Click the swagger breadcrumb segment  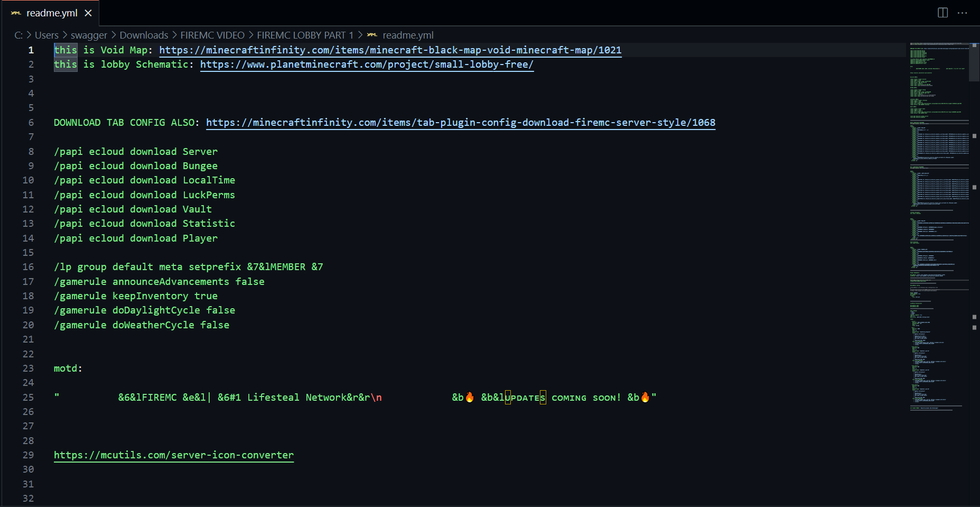click(89, 35)
